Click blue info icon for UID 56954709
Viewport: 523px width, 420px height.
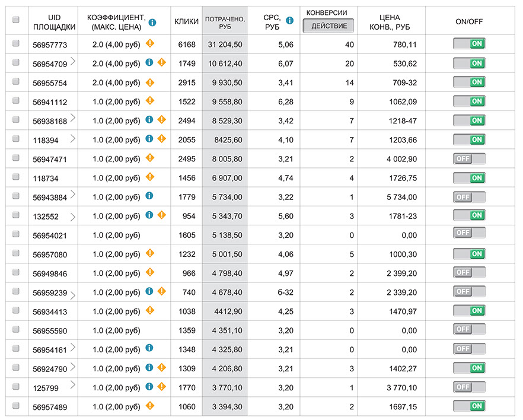149,62
